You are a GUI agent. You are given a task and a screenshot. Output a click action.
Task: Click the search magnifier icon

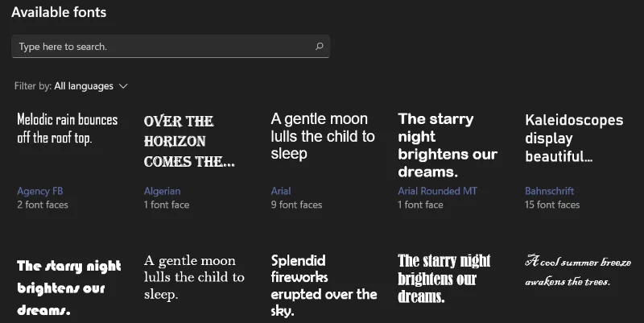319,47
